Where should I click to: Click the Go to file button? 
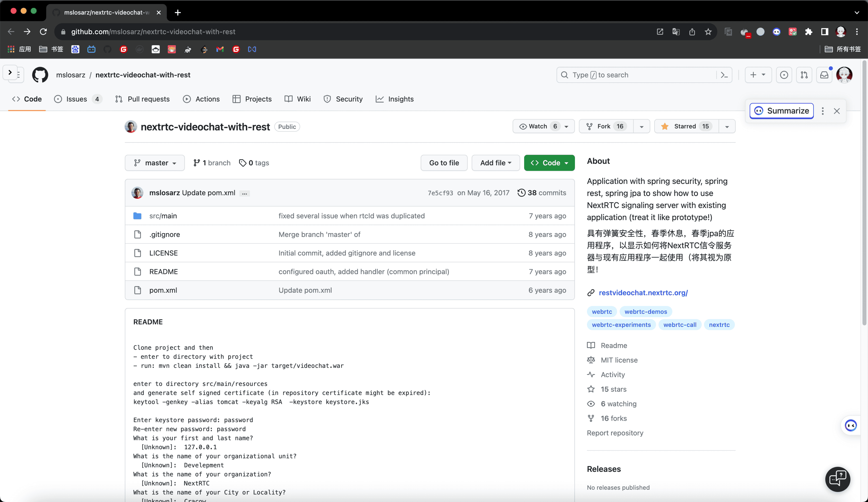[x=444, y=162]
